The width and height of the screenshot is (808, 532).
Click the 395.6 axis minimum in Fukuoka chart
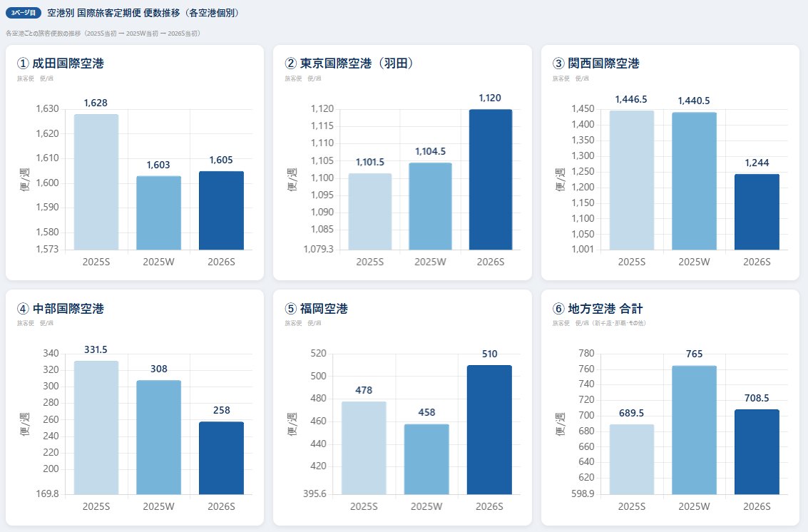314,494
